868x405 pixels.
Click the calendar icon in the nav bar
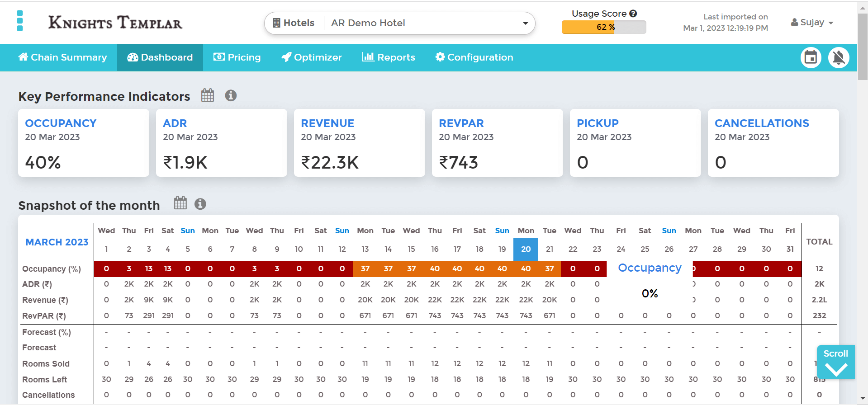811,57
